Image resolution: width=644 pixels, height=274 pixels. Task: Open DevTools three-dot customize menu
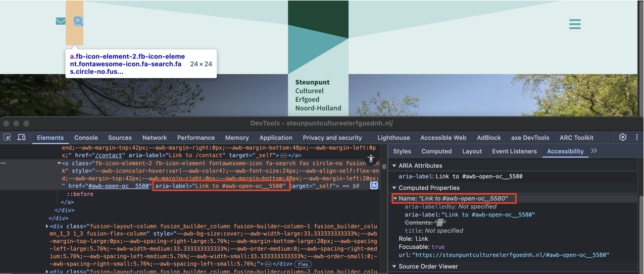pyautogui.click(x=636, y=137)
